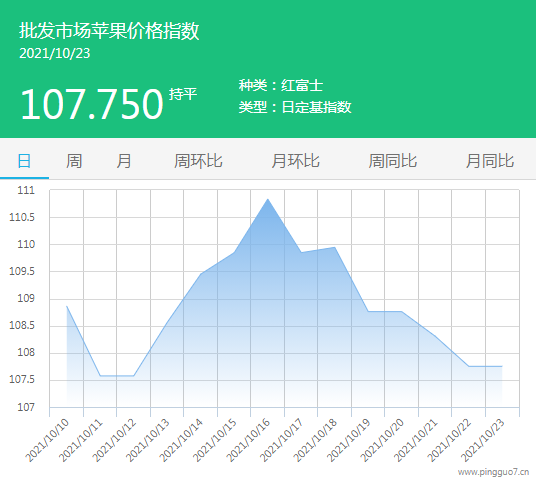
Task: Show the 周环比 week-over-week tab
Action: tap(198, 161)
